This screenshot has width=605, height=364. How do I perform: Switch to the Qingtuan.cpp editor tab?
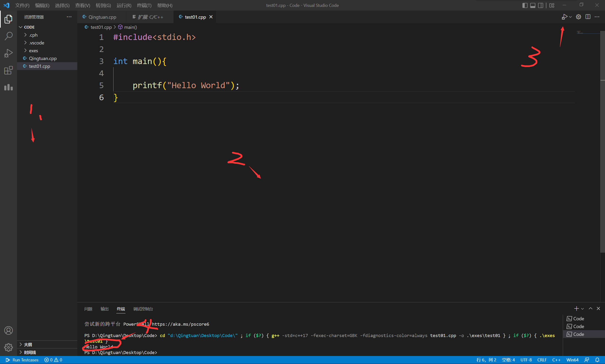click(102, 17)
